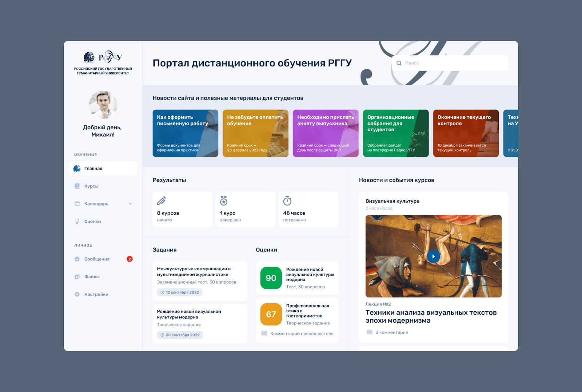
Task: Open lecture Техники анализа визуальных текстов
Action: 431,316
